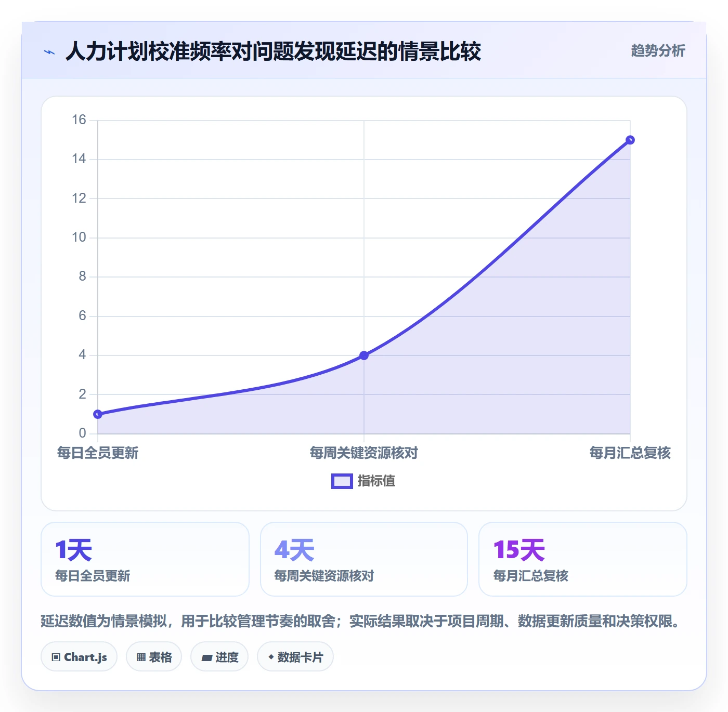Select the 每月汇总复核 data point on chart
The image size is (728, 712).
click(630, 140)
